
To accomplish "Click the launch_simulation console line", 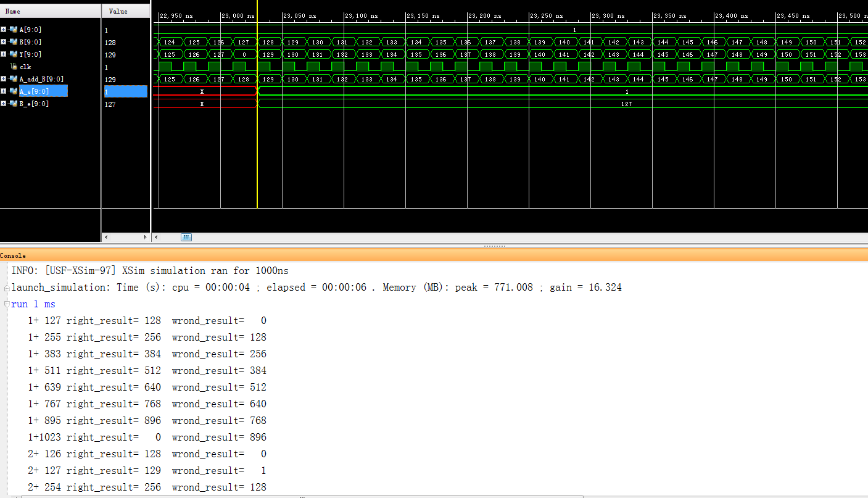I will pos(316,288).
